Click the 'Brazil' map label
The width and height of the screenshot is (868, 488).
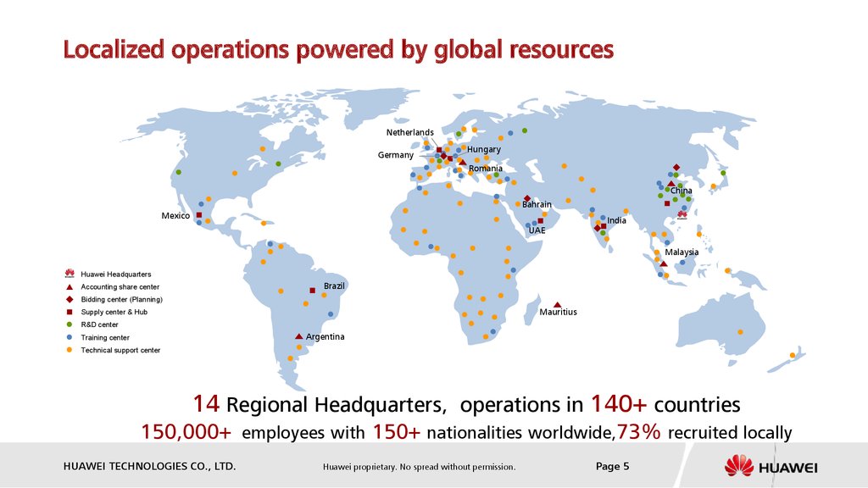click(334, 286)
